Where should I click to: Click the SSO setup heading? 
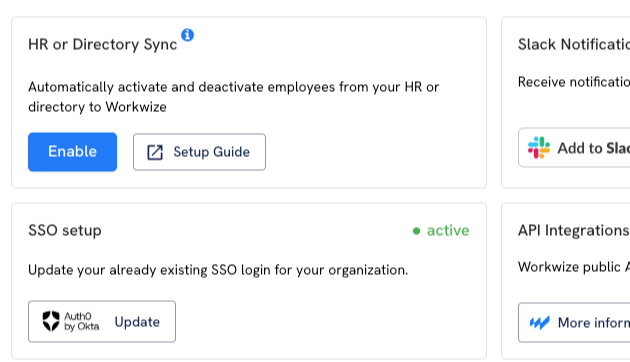tap(65, 231)
